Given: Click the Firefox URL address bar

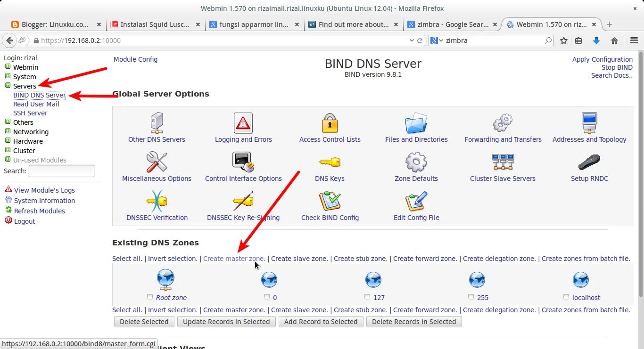Looking at the screenshot, I should coord(222,41).
